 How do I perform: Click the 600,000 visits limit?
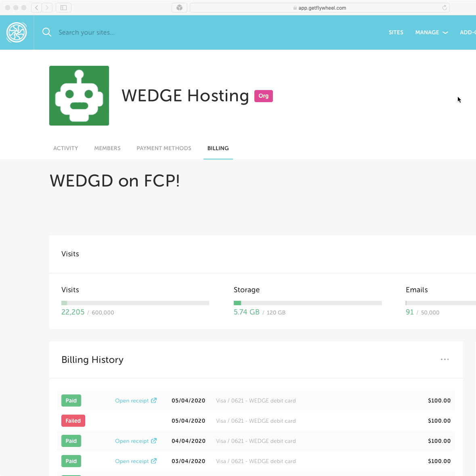pyautogui.click(x=103, y=312)
